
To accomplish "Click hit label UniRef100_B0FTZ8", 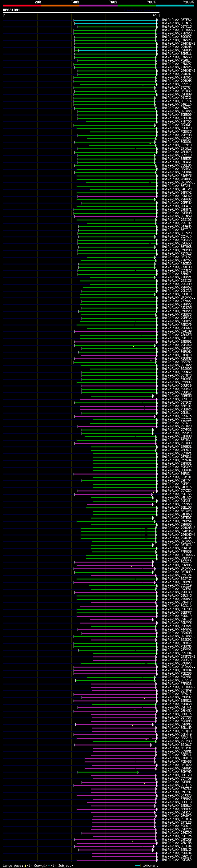I will (177, 775).
